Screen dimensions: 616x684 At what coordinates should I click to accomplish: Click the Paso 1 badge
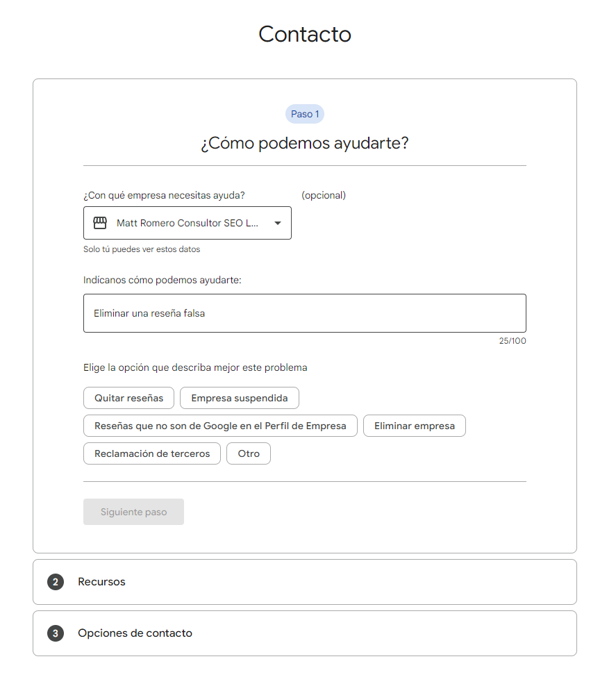(305, 114)
